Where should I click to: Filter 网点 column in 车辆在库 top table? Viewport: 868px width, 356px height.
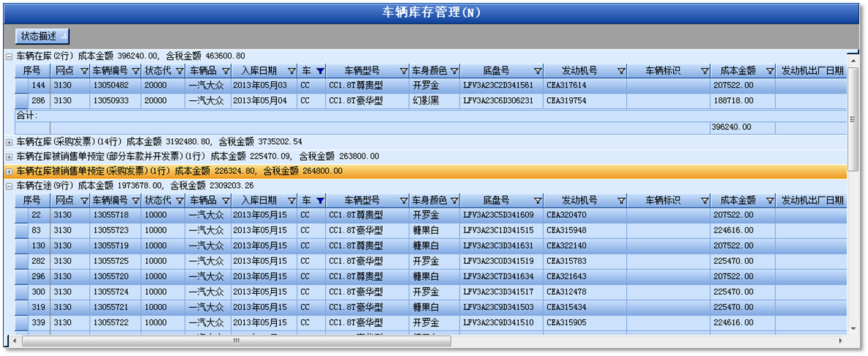click(84, 71)
